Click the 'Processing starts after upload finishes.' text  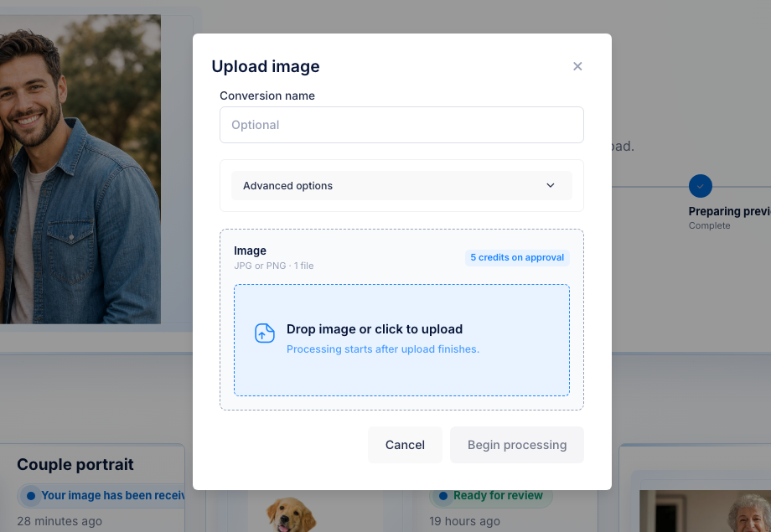click(382, 349)
